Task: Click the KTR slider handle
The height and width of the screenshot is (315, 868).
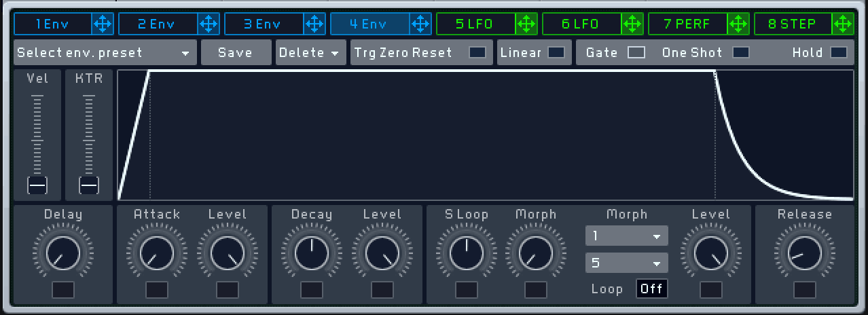Action: coord(89,185)
